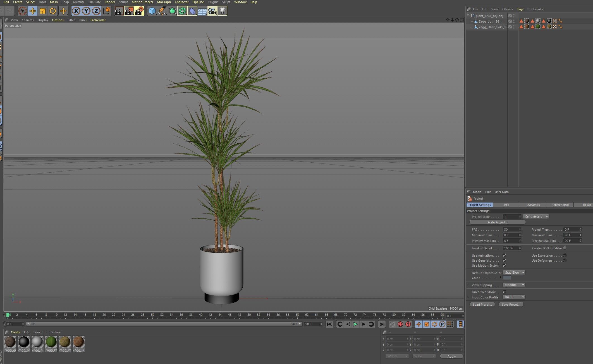Select Zagg_Plant_1241_1 in object manager
This screenshot has height=364, width=593.
(492, 27)
